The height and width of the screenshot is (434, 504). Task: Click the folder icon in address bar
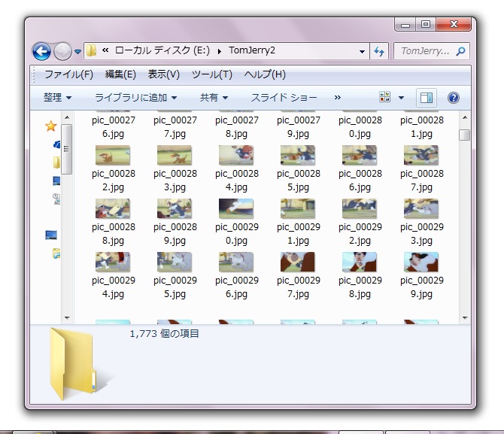point(91,50)
